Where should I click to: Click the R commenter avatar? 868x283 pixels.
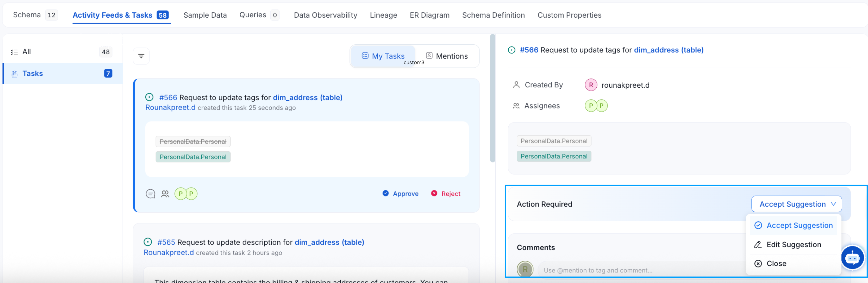pyautogui.click(x=525, y=269)
